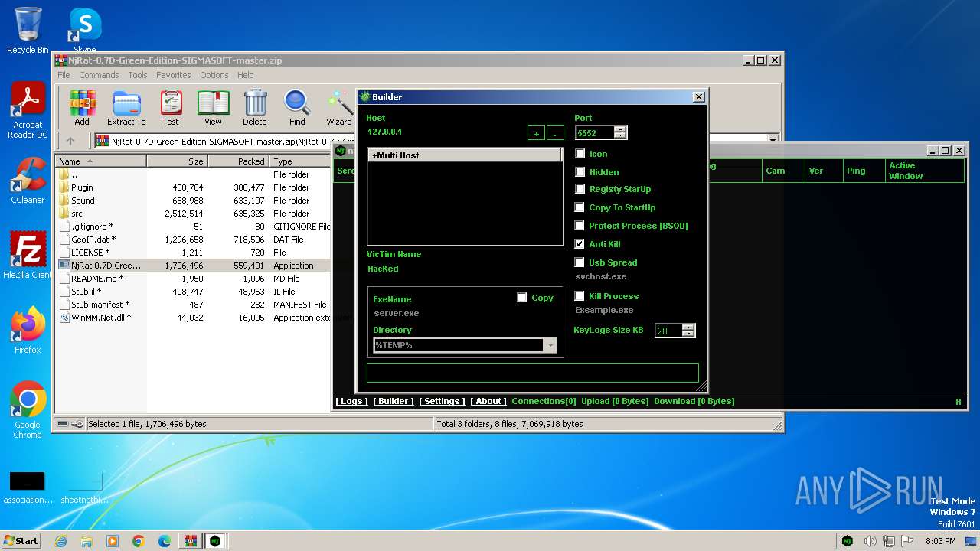This screenshot has height=551, width=980.
Task: Open the File menu in WinRAR
Action: coord(64,75)
